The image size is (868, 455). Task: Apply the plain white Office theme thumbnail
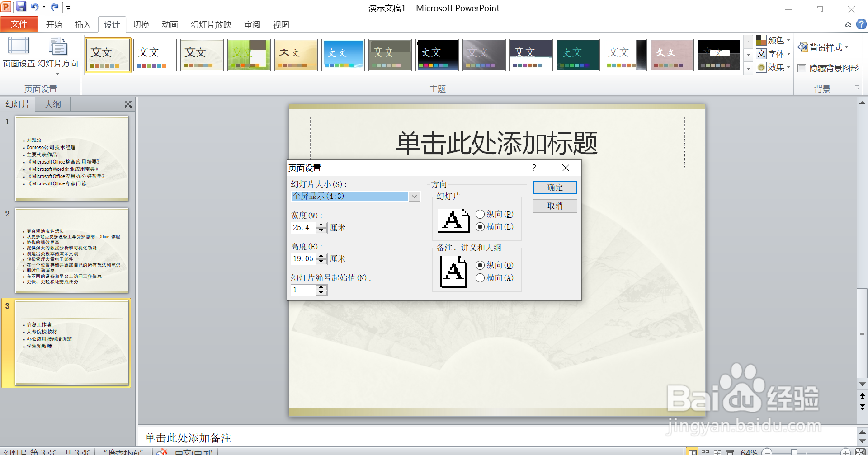155,55
